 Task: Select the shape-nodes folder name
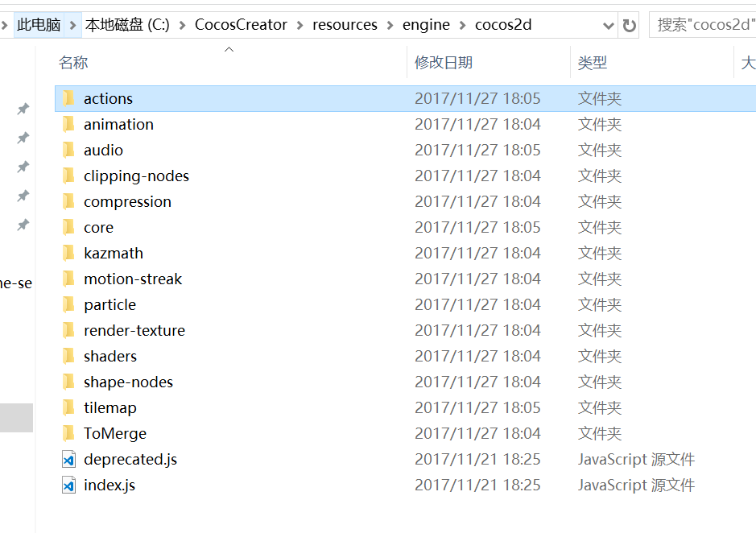[128, 382]
